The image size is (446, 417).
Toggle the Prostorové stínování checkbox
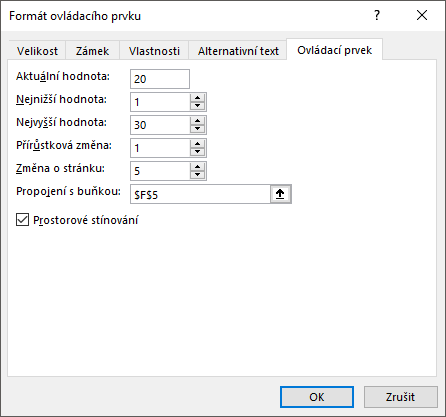[x=22, y=220]
